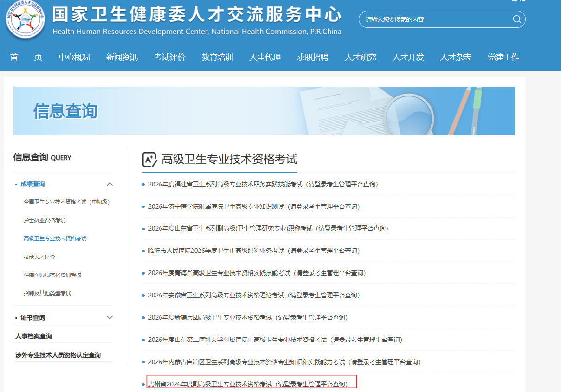
Task: Open the 济宁医学院附属医院 exam link
Action: pos(254,206)
